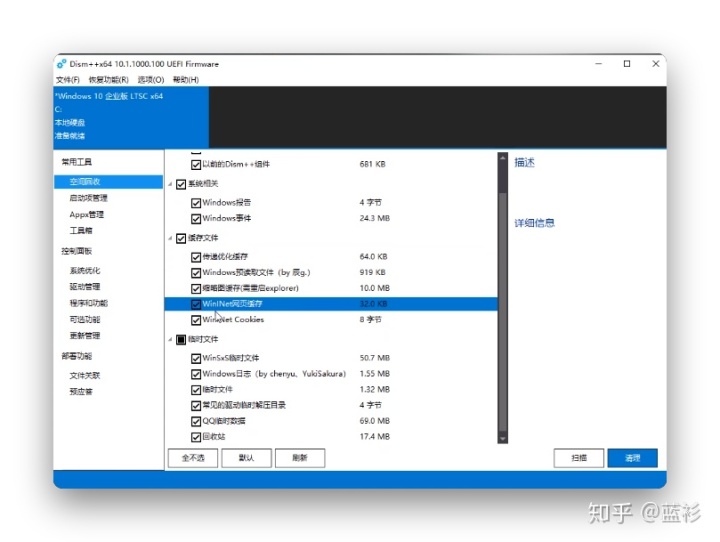
Task: Uncheck WinINet Cookies checkbox
Action: tap(196, 320)
